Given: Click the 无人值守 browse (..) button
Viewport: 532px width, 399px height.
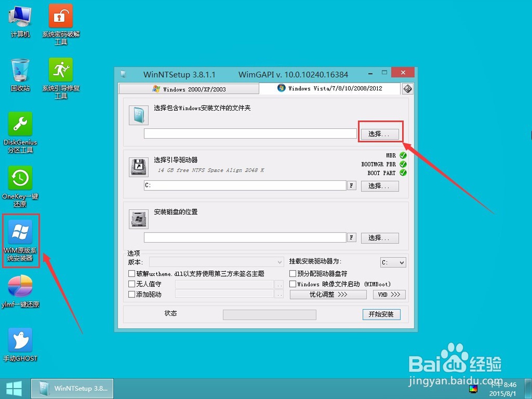Looking at the screenshot, I should click(279, 284).
